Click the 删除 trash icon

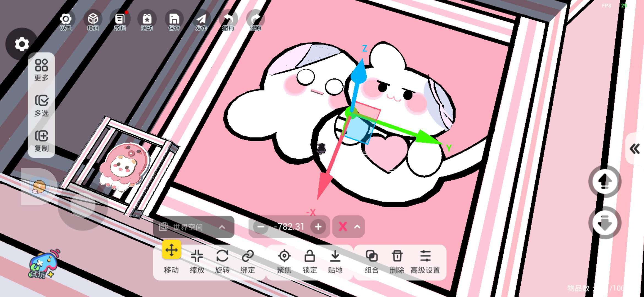pyautogui.click(x=397, y=256)
